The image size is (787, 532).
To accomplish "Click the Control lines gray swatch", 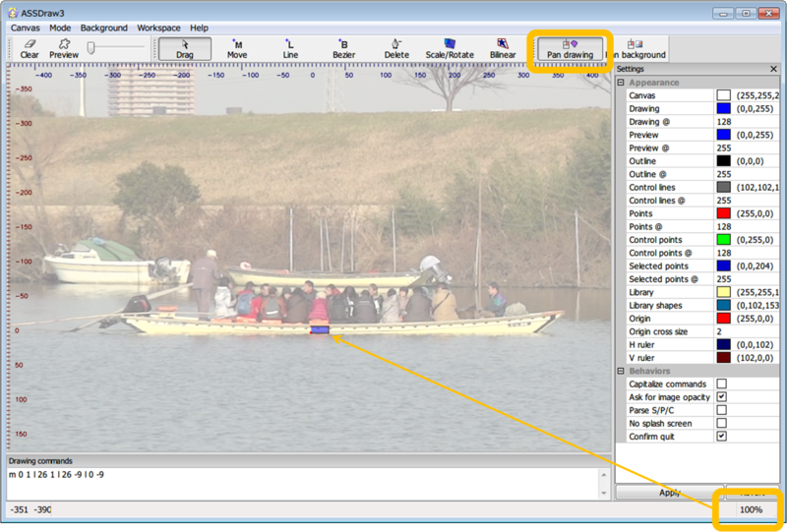I will coord(723,187).
